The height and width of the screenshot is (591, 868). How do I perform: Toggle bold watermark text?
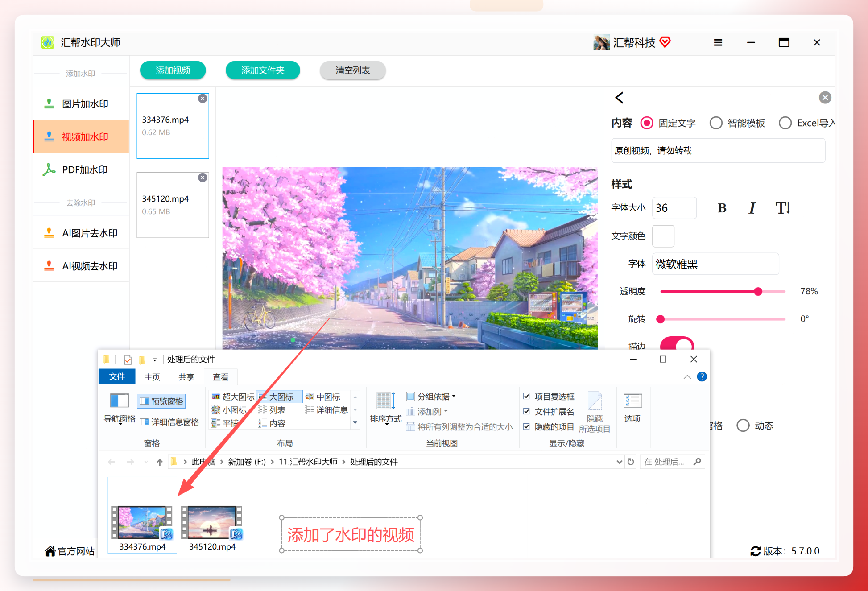click(722, 208)
